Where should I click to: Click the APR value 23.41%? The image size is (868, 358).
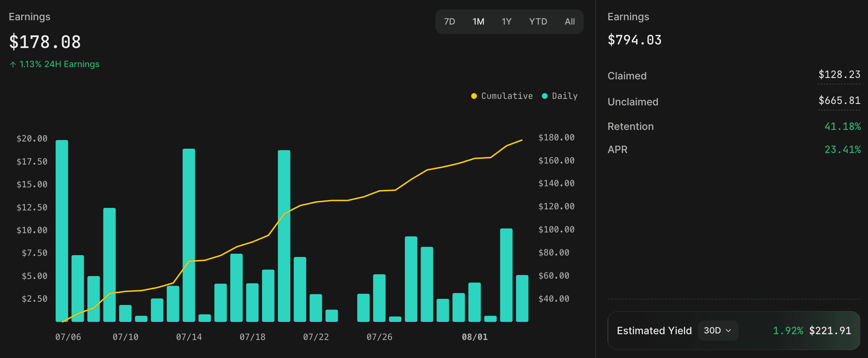842,150
